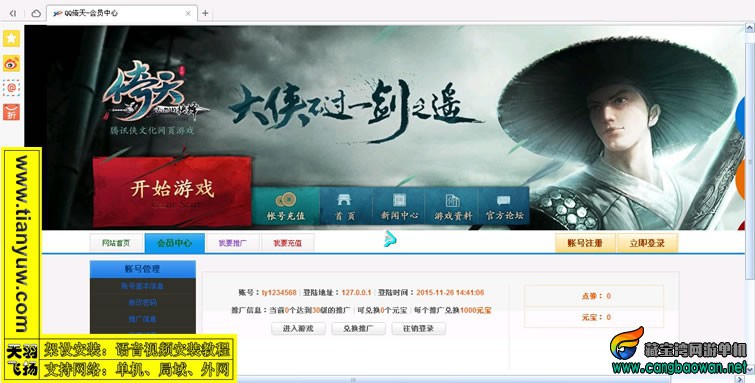The width and height of the screenshot is (755, 383).
Task: Open 官方论坛 chat icon in the banner
Action: 504,206
